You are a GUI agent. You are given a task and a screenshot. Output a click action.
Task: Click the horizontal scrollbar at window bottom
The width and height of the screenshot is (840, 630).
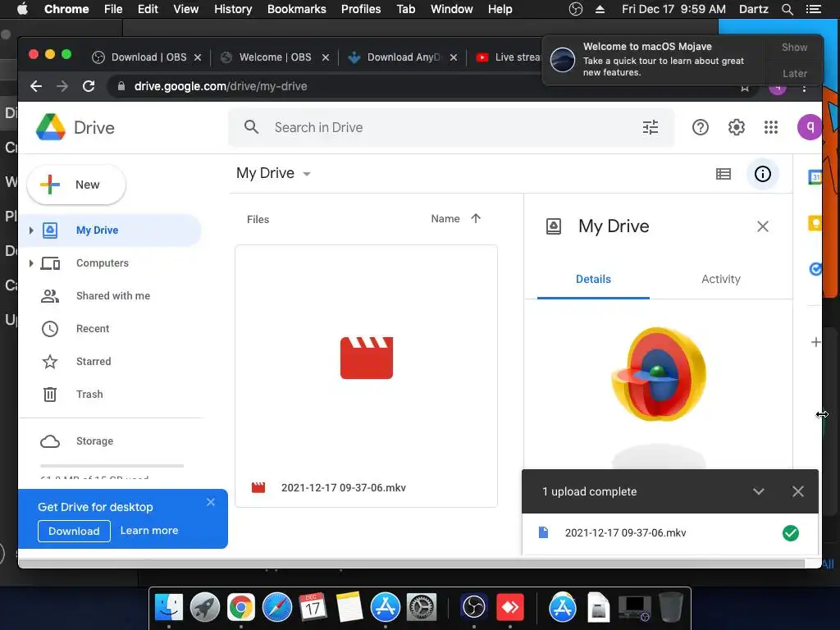click(x=412, y=564)
